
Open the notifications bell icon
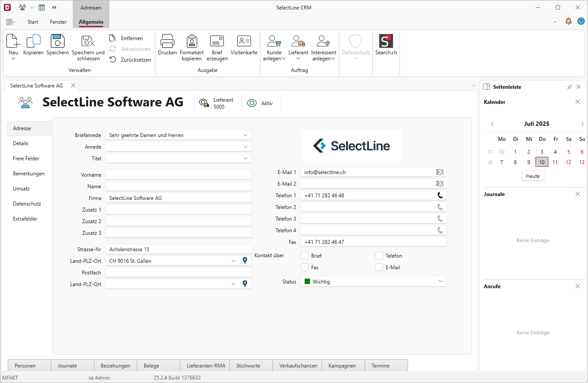tap(569, 22)
